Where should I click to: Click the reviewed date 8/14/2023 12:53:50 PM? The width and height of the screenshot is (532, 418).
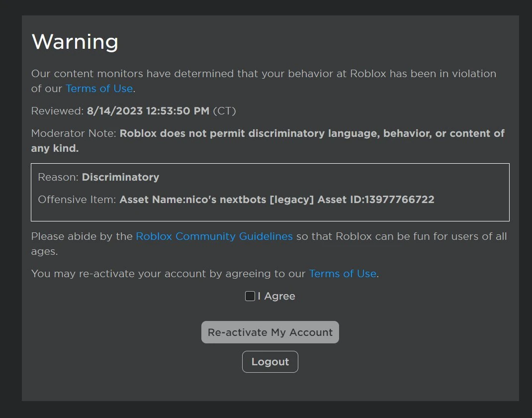pos(148,111)
